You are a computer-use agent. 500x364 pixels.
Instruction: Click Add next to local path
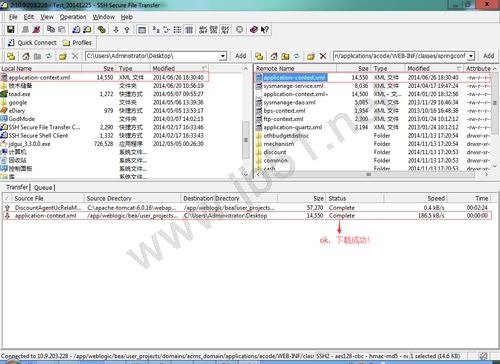coord(240,56)
